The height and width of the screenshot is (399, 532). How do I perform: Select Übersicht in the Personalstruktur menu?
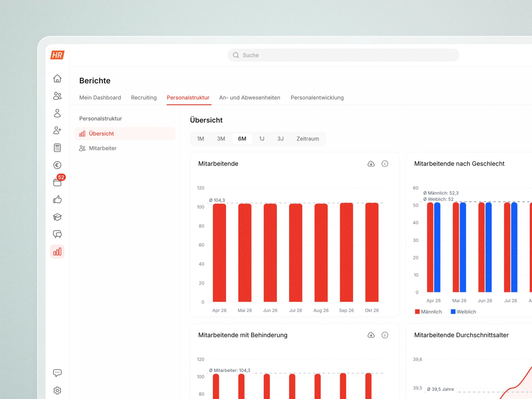(x=125, y=134)
